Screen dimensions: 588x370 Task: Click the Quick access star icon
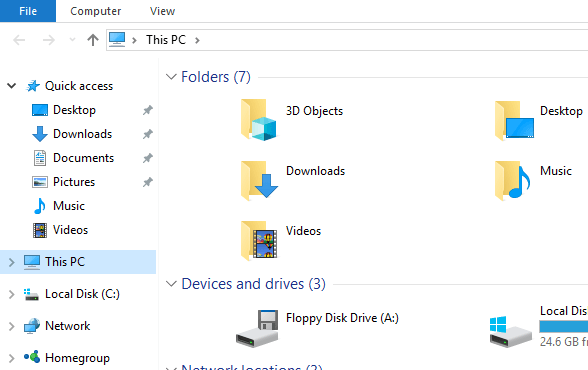pyautogui.click(x=33, y=86)
